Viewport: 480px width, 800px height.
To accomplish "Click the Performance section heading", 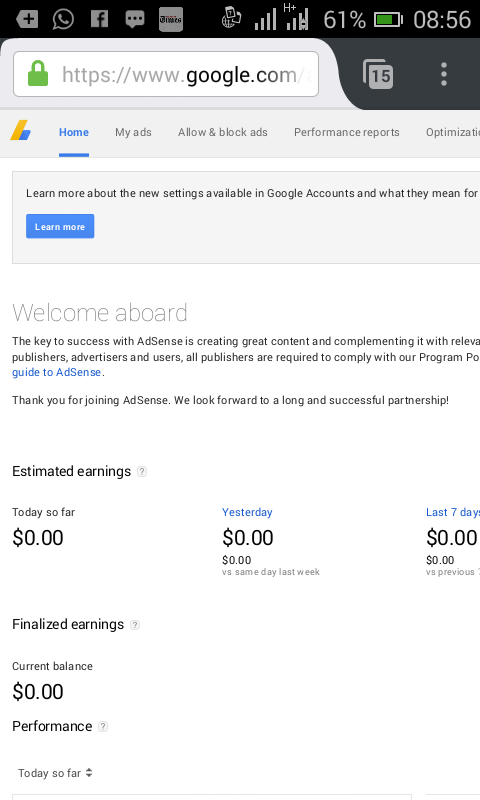I will coord(52,727).
